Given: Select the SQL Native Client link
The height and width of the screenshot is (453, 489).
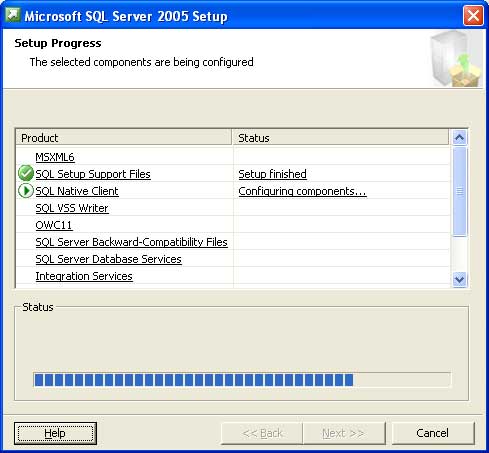Looking at the screenshot, I should click(x=77, y=191).
